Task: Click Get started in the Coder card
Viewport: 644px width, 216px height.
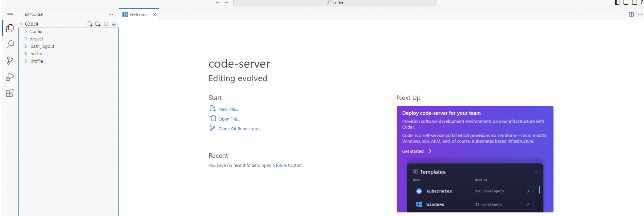Action: 416,151
